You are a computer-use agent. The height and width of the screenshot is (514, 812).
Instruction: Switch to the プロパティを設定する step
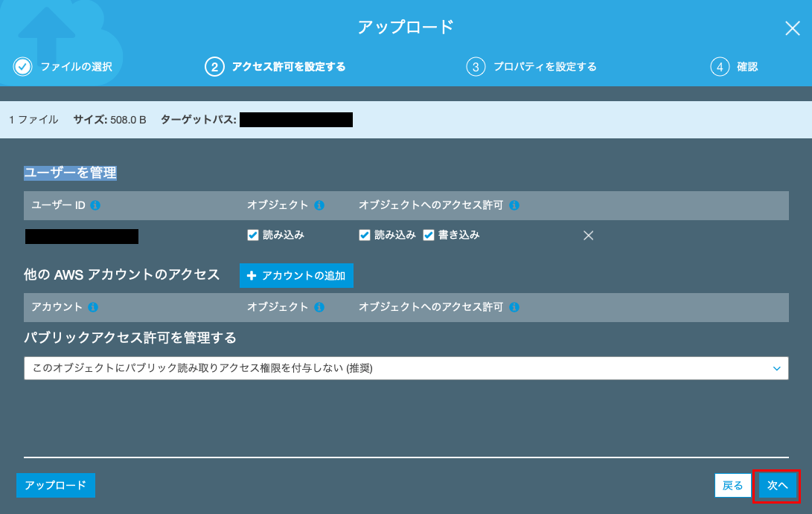click(547, 66)
